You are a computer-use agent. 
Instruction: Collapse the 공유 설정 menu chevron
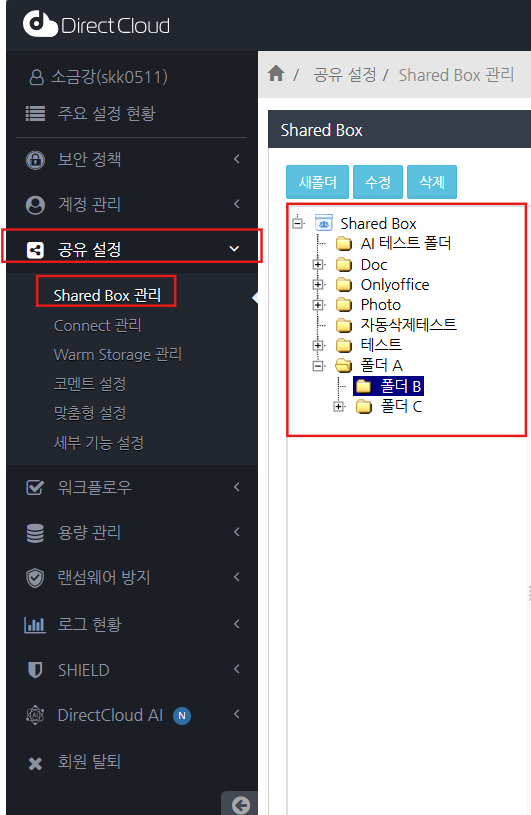[234, 249]
